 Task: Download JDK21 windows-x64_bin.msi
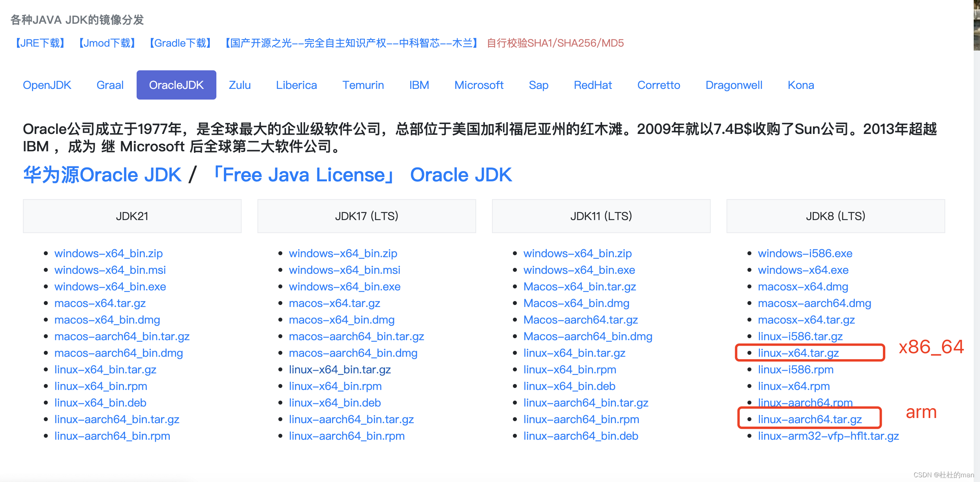pos(110,270)
